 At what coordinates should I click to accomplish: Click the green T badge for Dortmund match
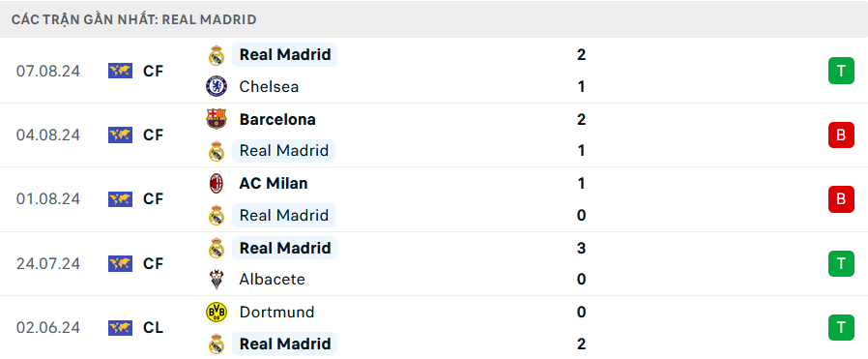[842, 328]
